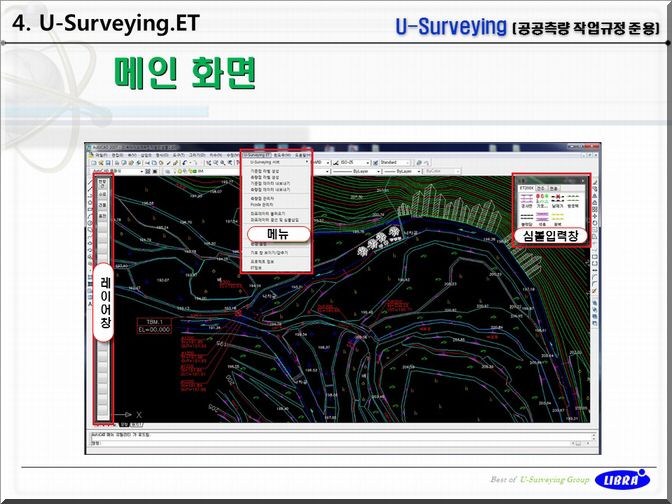
Task: Open the ByColor plot style dropdown
Action: click(442, 171)
